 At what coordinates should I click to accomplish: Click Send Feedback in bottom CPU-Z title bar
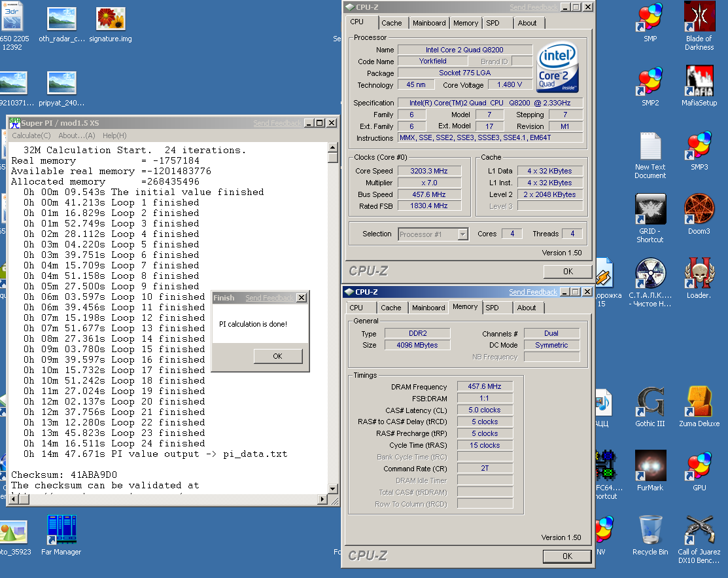click(533, 292)
